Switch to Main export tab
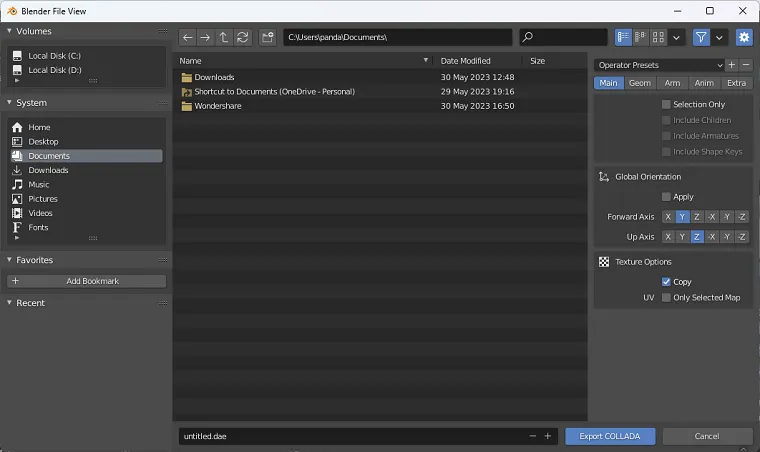Image resolution: width=760 pixels, height=452 pixels. (608, 83)
